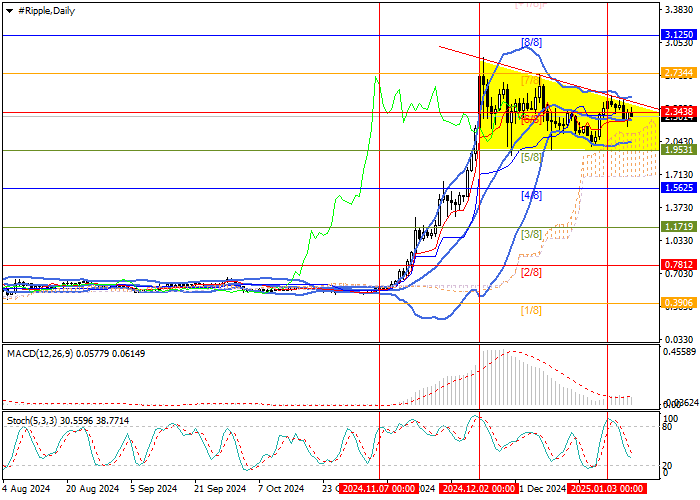Click the 2024.11.07 date marker
Screen dimensions: 700x500
click(x=378, y=489)
